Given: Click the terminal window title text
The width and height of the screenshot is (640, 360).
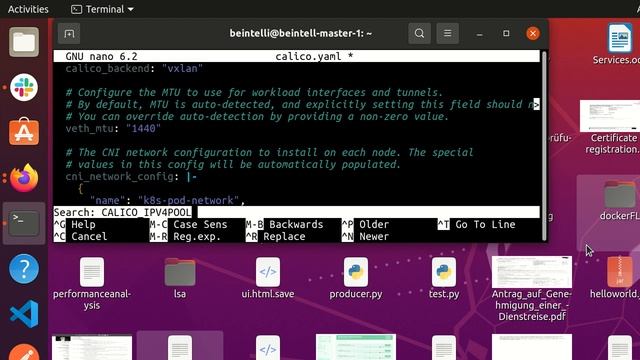Looking at the screenshot, I should click(300, 33).
